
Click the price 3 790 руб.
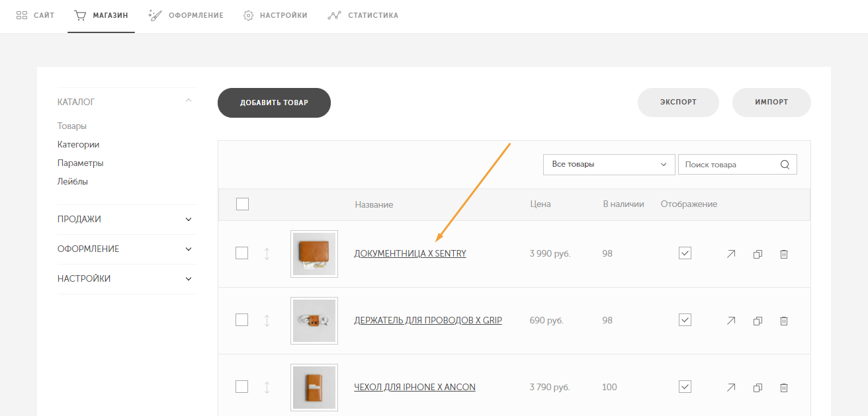coord(550,387)
